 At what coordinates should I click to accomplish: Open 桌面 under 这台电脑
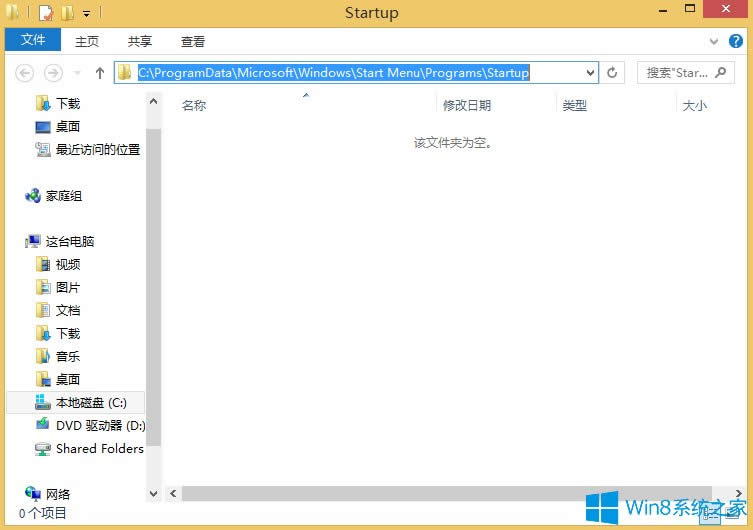click(x=68, y=380)
